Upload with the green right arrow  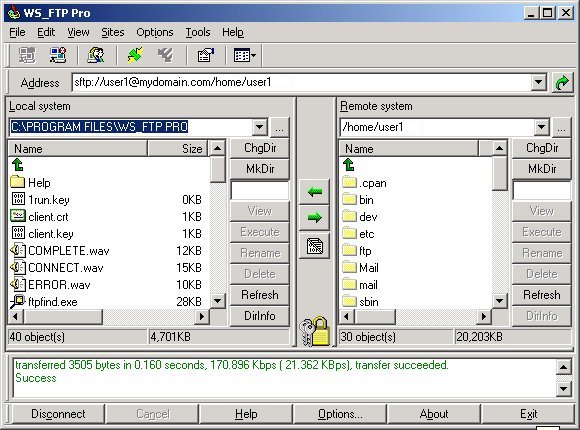point(314,218)
